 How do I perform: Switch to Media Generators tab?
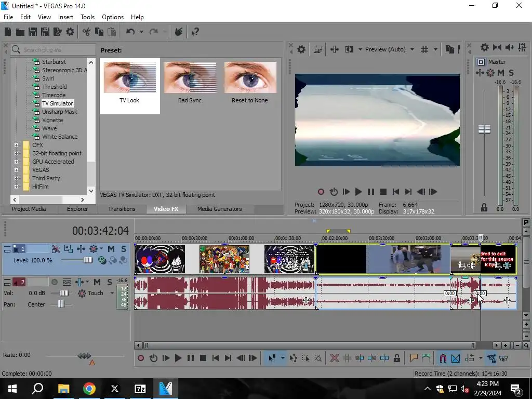tap(220, 209)
